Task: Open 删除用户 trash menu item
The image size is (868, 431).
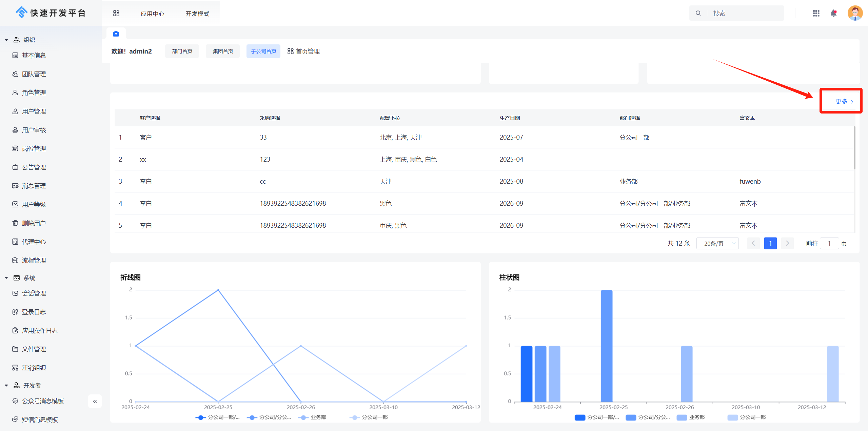Action: click(x=34, y=223)
